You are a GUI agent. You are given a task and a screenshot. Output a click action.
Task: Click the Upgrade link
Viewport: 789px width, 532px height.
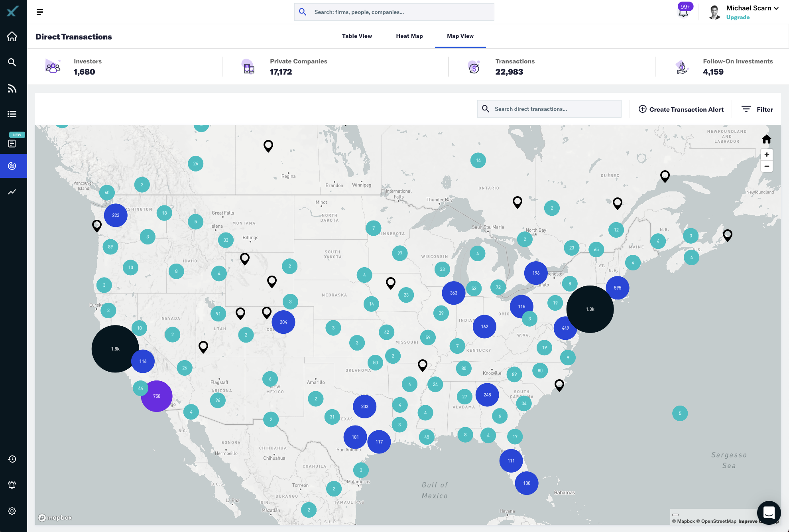pyautogui.click(x=738, y=17)
